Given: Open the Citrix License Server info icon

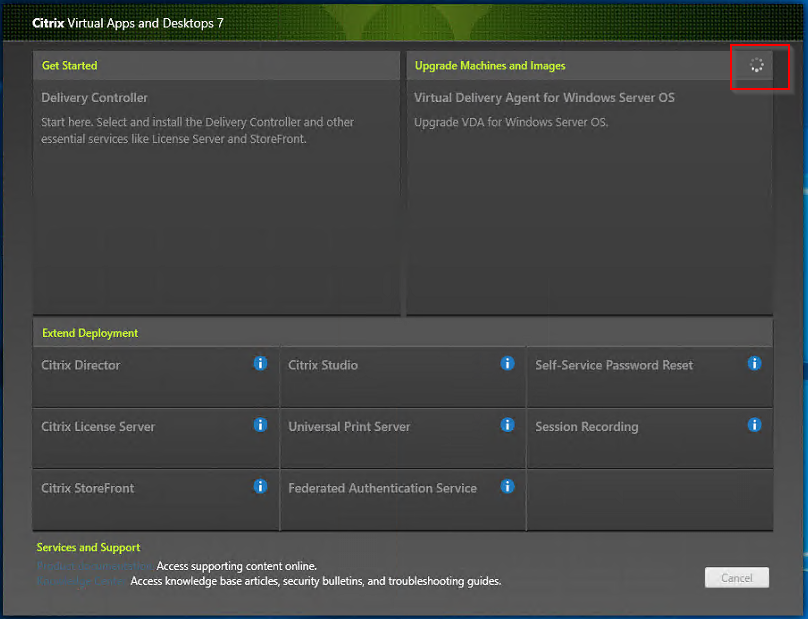Looking at the screenshot, I should tap(260, 424).
